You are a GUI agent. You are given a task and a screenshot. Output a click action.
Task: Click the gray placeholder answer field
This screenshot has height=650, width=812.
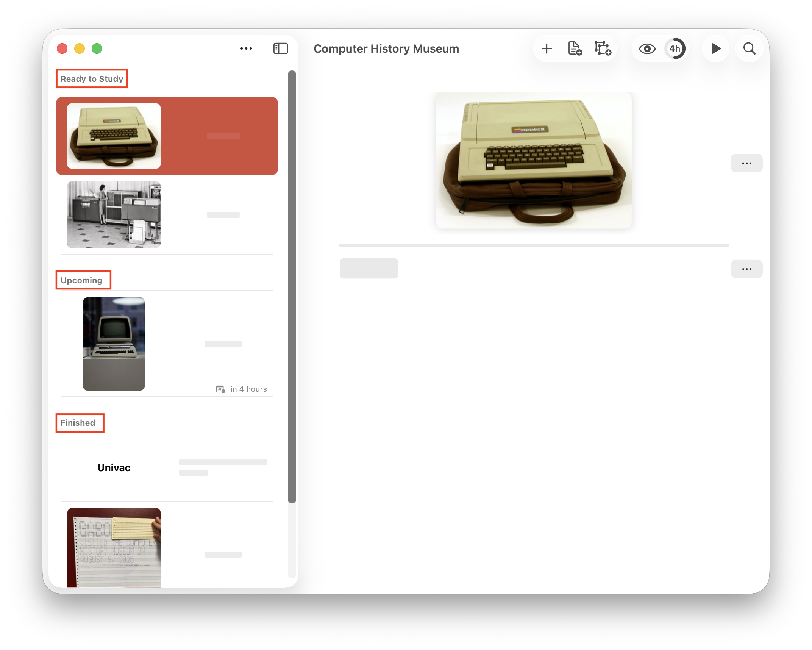point(369,269)
